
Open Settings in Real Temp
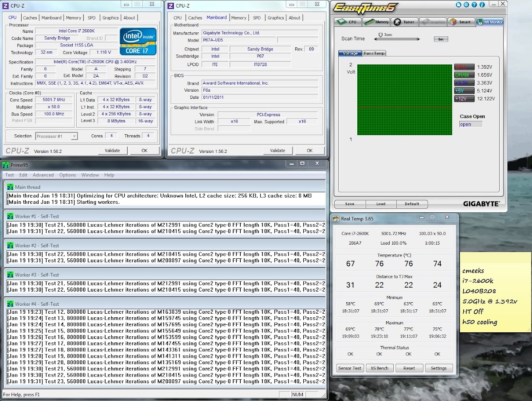[x=438, y=368]
